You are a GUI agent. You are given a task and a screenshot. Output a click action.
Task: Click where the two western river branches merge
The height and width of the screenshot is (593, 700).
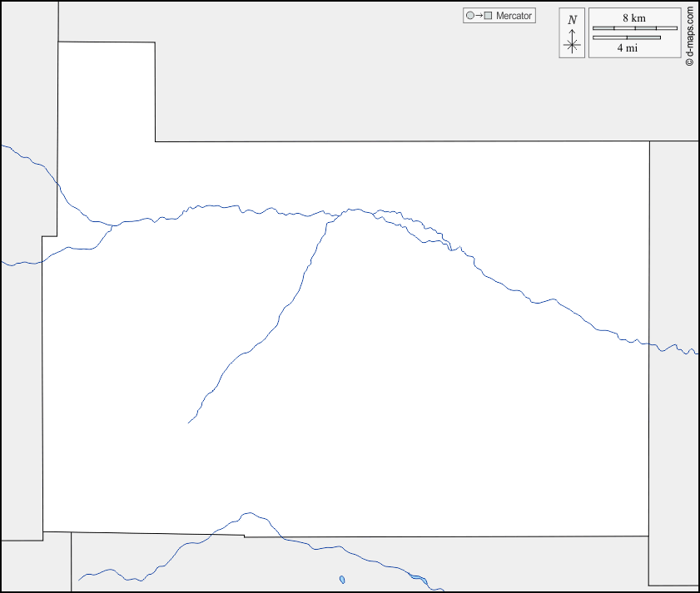click(113, 225)
